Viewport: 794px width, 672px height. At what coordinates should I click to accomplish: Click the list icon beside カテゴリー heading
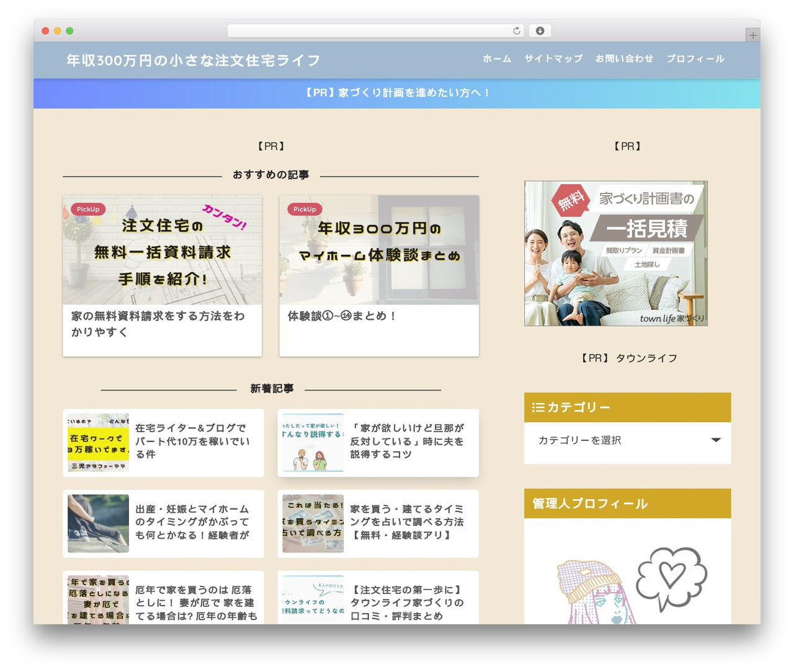coord(538,407)
